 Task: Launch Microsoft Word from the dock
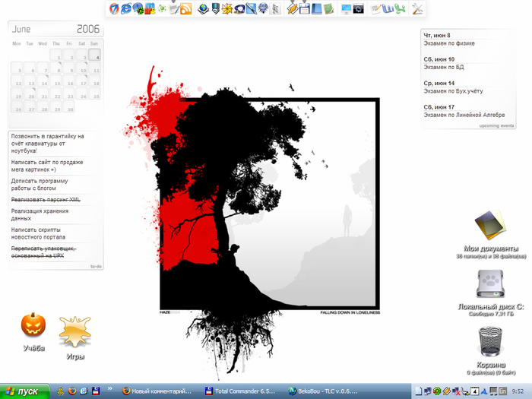(388, 8)
